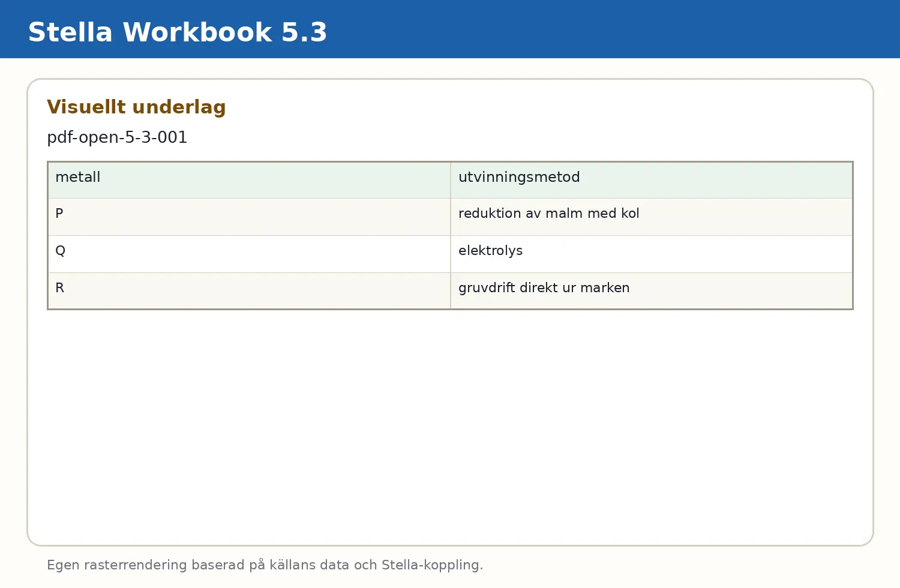Image resolution: width=900 pixels, height=588 pixels.
Task: Select the Visuellt underlag heading
Action: 136,107
